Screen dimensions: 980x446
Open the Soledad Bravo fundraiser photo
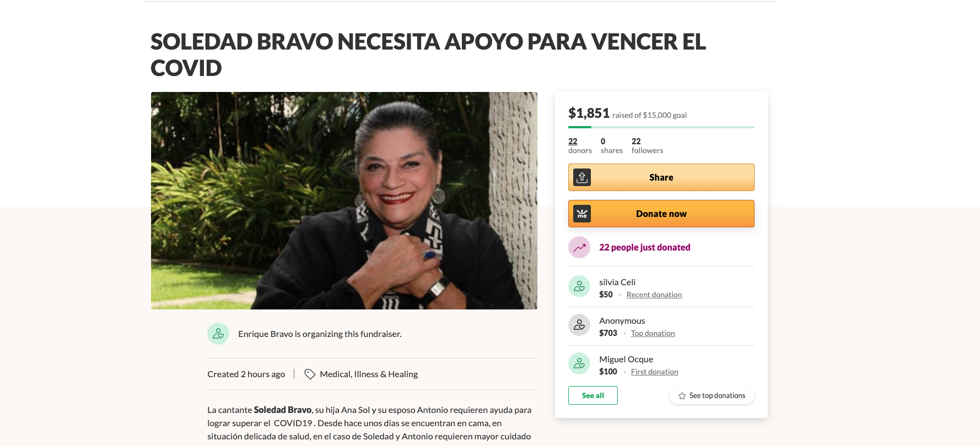344,200
